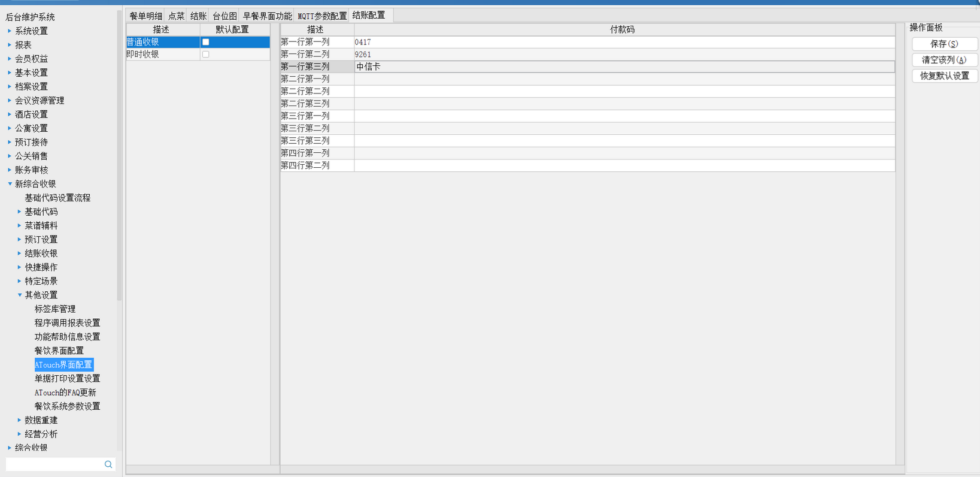Select 公寓设置 in the tree
980x477 pixels.
click(31, 128)
